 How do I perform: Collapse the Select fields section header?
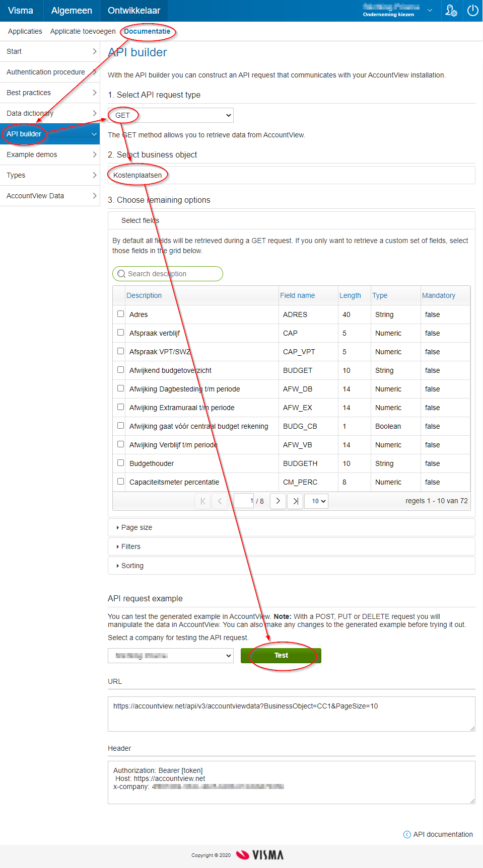(292, 220)
